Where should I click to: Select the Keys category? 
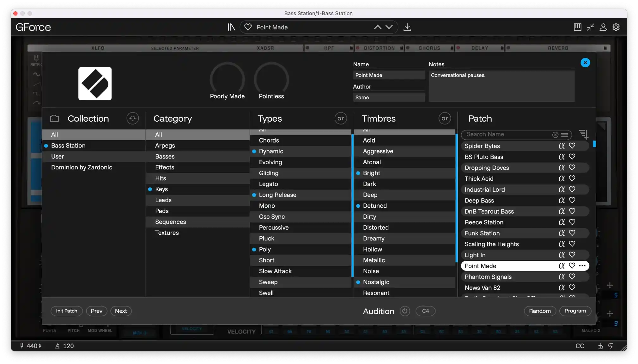[x=197, y=189]
